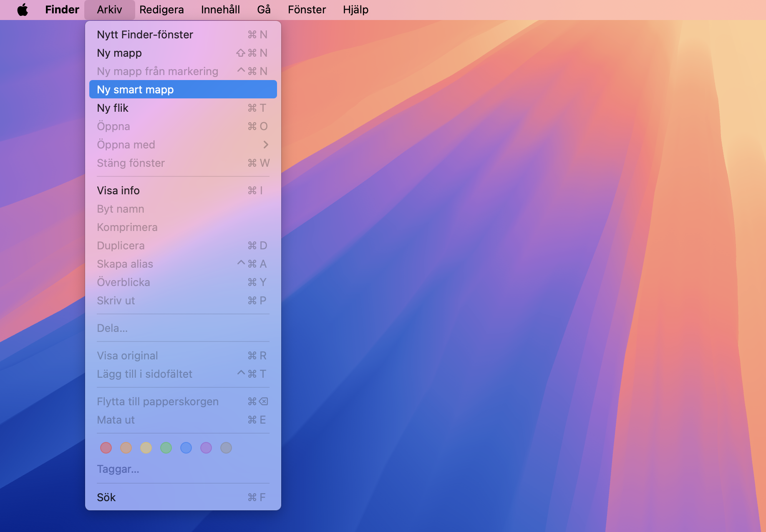Open the Gå menu
766x532 pixels.
pyautogui.click(x=264, y=10)
